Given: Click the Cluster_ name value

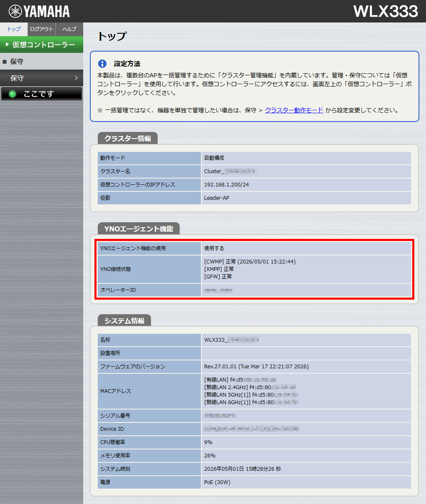Looking at the screenshot, I should [230, 171].
